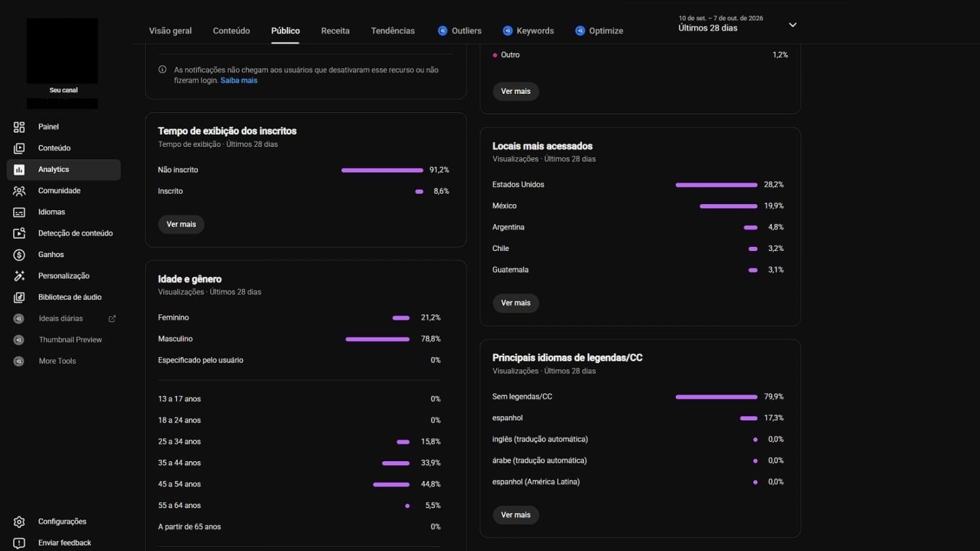This screenshot has height=551, width=980.
Task: Click the Ganhos dollar icon
Action: [19, 255]
